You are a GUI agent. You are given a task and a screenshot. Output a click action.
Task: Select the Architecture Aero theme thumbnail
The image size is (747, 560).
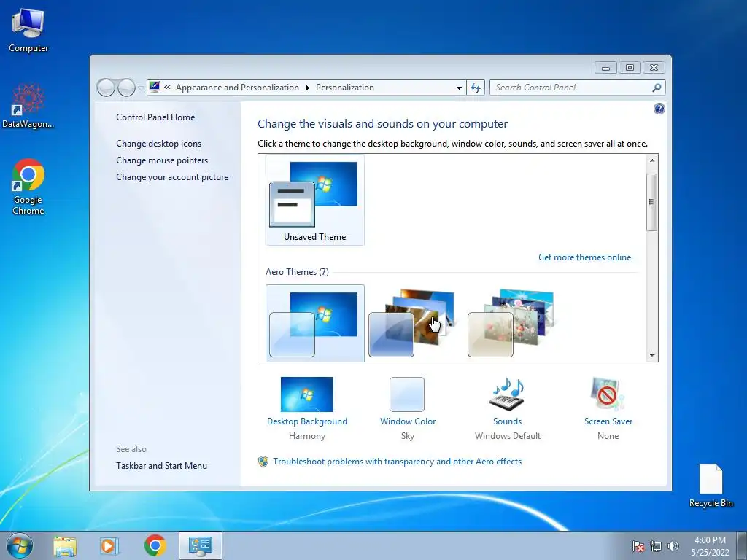pyautogui.click(x=413, y=323)
